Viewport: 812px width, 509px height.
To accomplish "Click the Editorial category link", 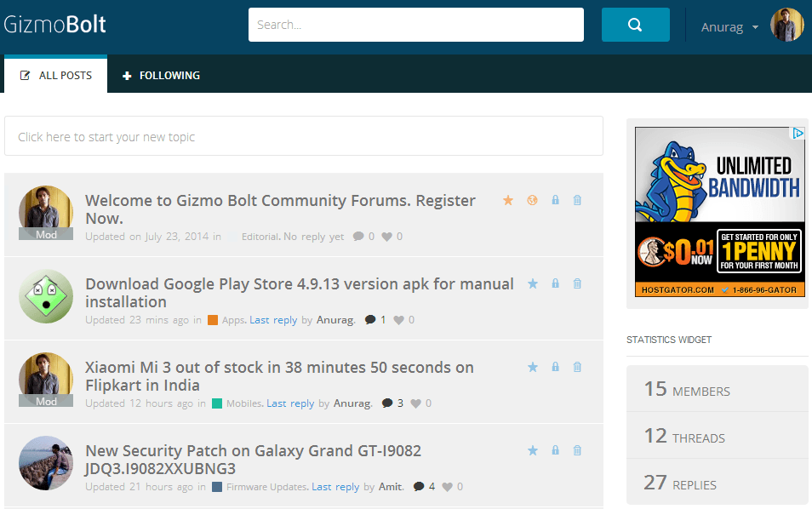I will [x=260, y=237].
